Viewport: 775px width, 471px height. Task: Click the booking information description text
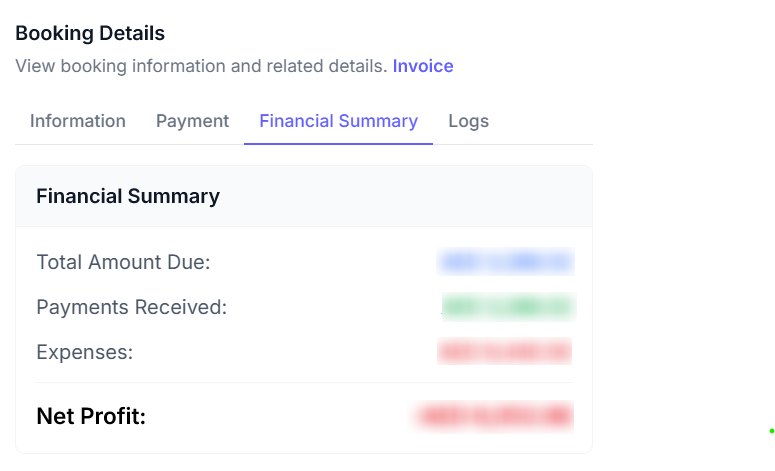point(201,66)
